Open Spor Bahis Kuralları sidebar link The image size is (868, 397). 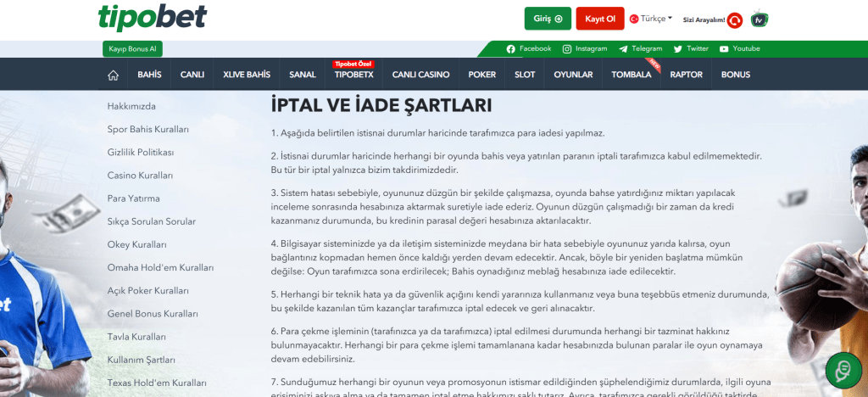click(147, 130)
